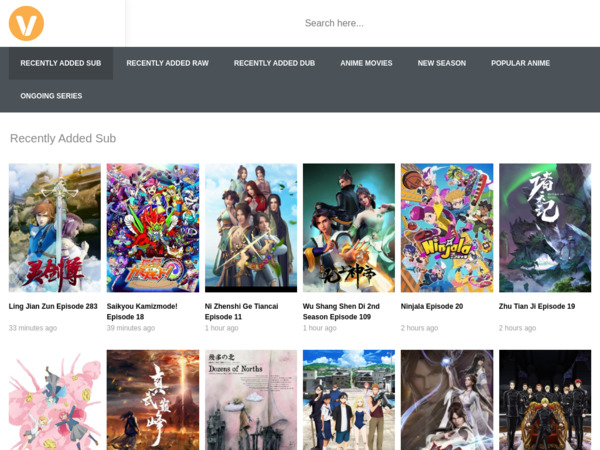Open the Zhu Tian Ji poster thumbnail
This screenshot has height=450, width=600.
545,228
